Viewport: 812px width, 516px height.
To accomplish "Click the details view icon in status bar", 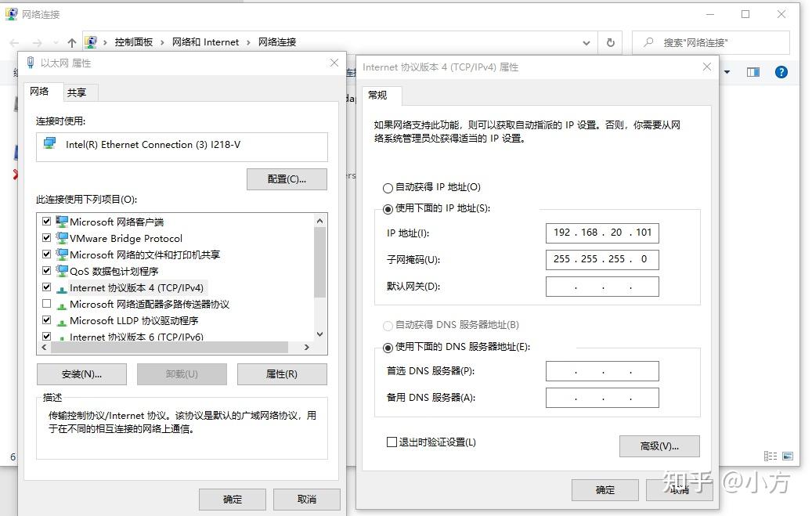I will (770, 455).
